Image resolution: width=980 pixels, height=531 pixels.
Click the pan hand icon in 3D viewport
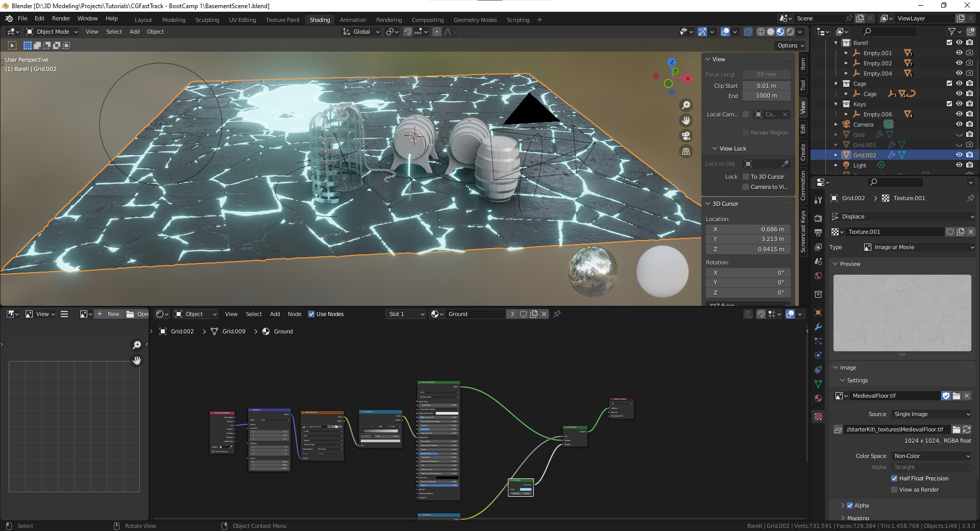686,120
